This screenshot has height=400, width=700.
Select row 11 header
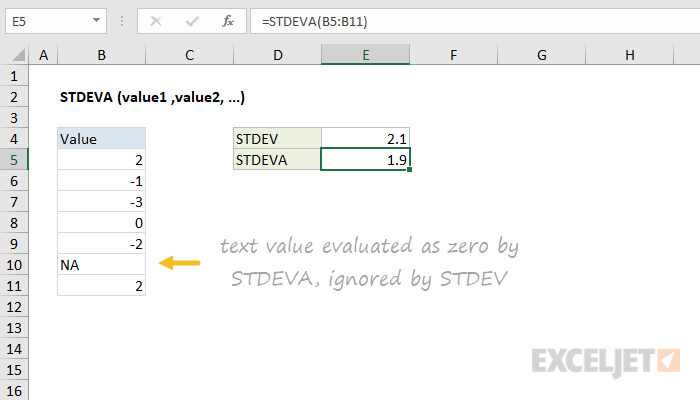tap(14, 286)
